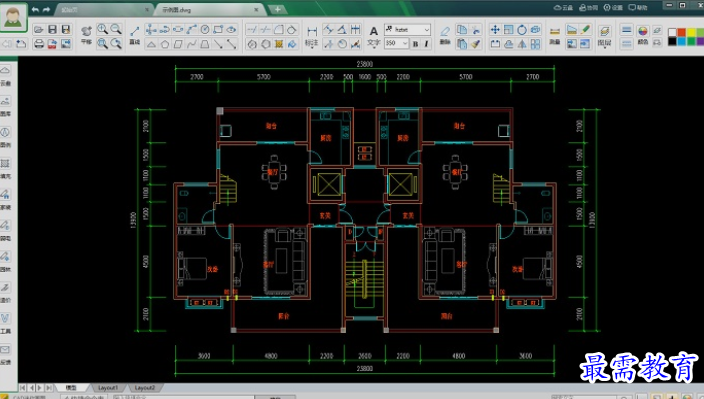Go to the next layout arrow
The image size is (704, 399).
point(40,387)
